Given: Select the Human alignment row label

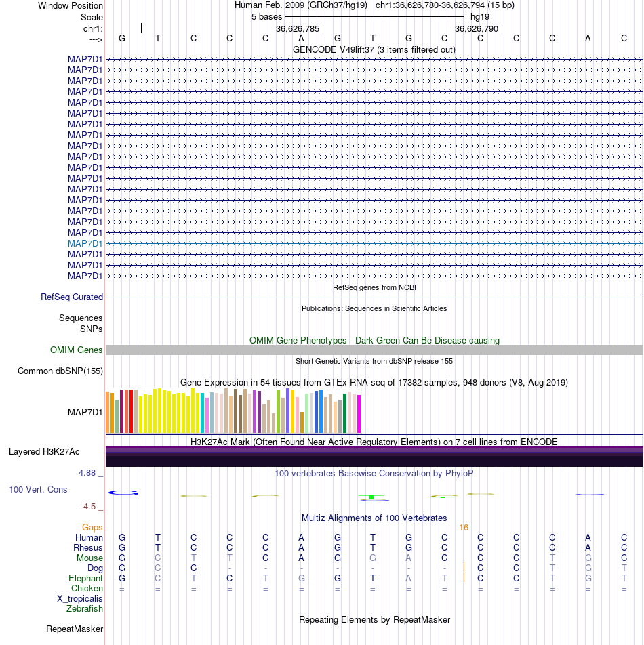Looking at the screenshot, I should (x=89, y=538).
